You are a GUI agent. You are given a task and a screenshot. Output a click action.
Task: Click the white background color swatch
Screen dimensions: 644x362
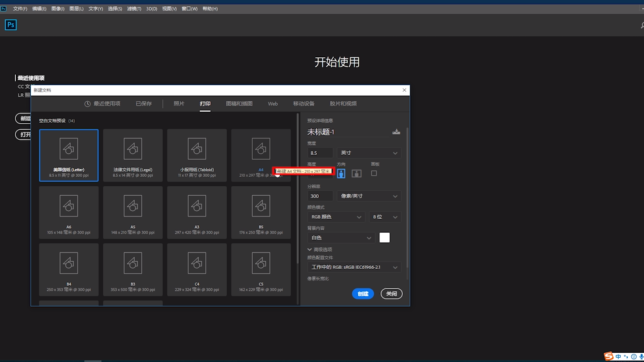(384, 238)
